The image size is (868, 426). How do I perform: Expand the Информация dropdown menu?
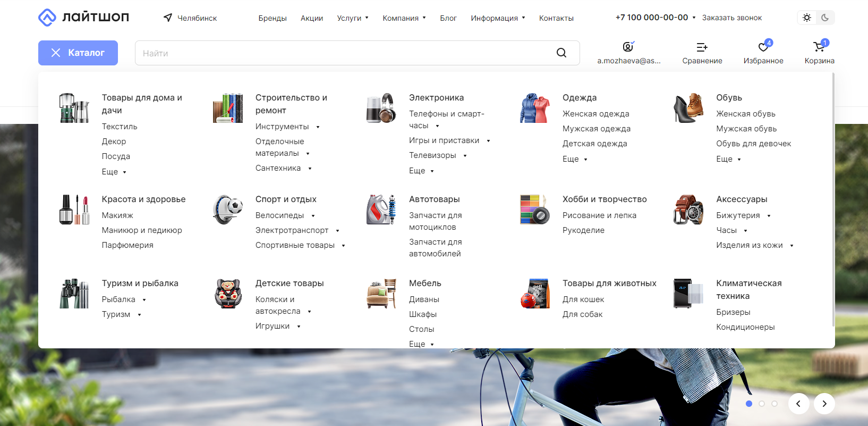pos(498,18)
